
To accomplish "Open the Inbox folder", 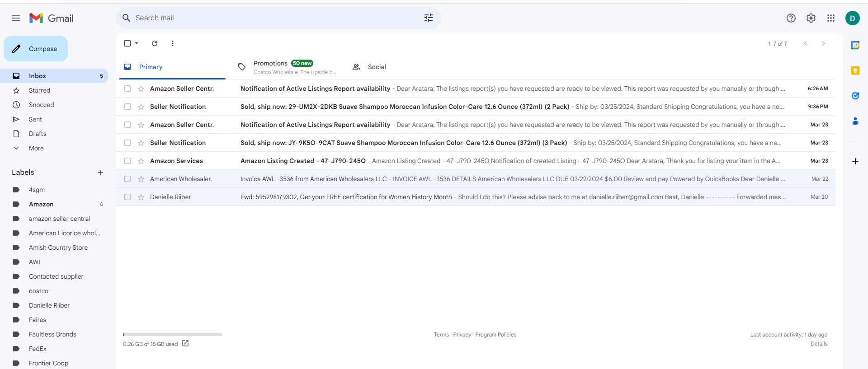I will click(54, 76).
